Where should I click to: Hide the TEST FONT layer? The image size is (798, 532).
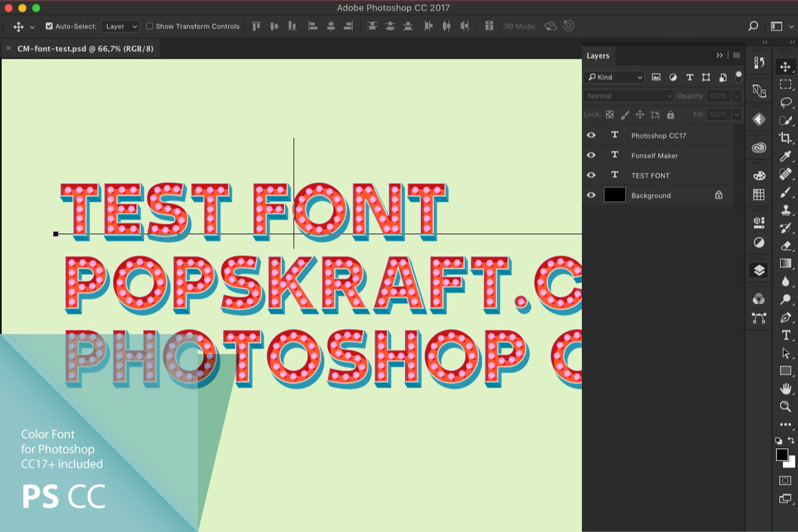[x=591, y=175]
